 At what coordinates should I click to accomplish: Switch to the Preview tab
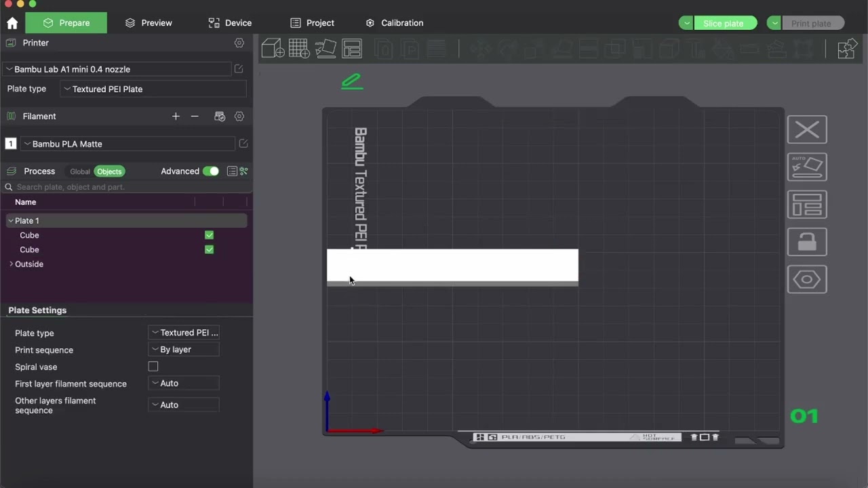click(149, 23)
